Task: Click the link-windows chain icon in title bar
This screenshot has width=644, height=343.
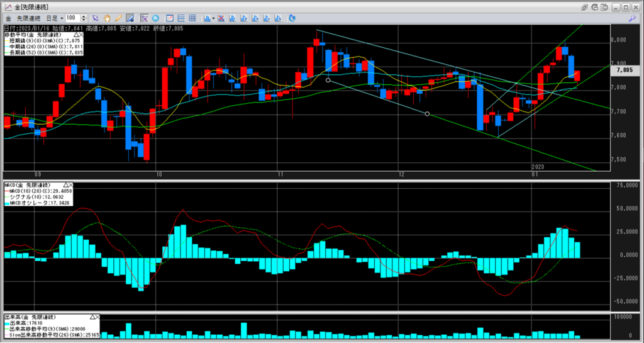Action: pyautogui.click(x=585, y=7)
